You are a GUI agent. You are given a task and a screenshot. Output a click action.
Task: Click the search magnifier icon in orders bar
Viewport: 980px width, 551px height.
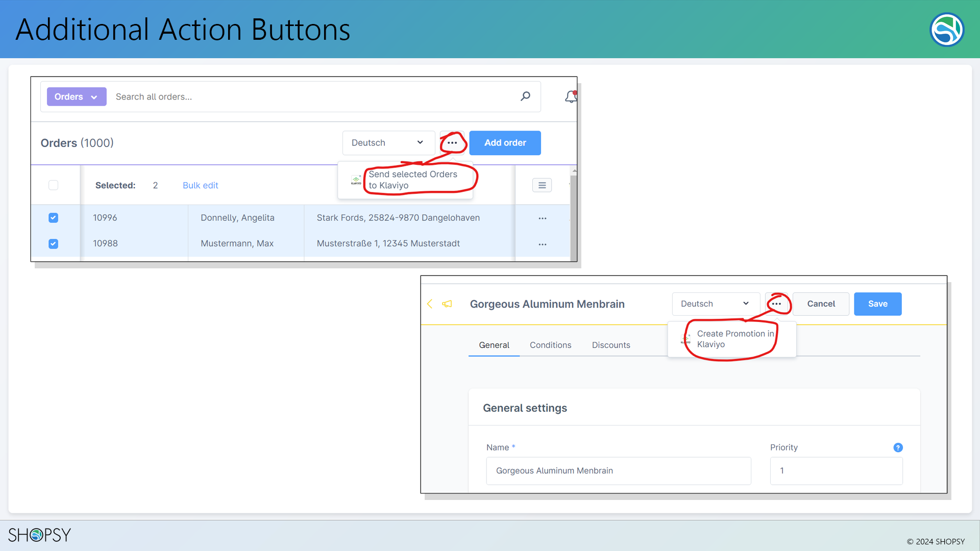(x=525, y=96)
